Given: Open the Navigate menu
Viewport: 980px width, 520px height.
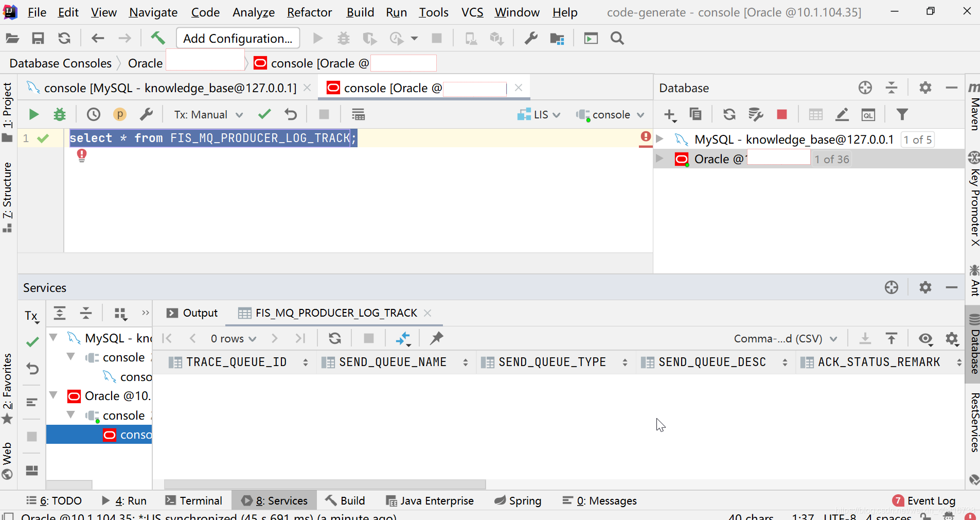Looking at the screenshot, I should [x=153, y=12].
